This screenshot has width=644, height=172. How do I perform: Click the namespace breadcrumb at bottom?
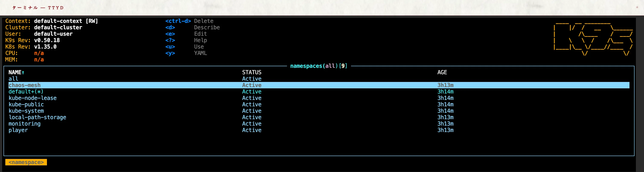(26, 162)
